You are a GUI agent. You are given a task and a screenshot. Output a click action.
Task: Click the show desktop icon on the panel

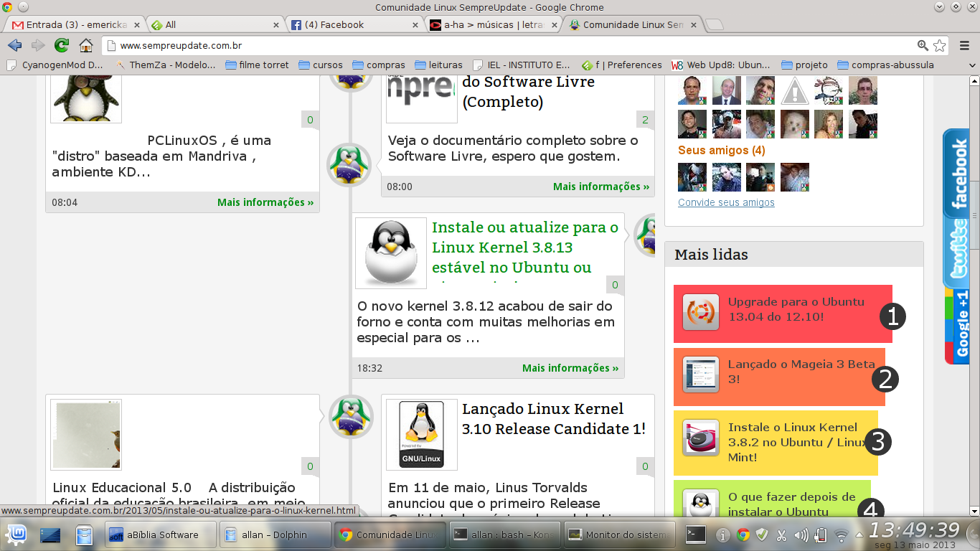pyautogui.click(x=50, y=534)
